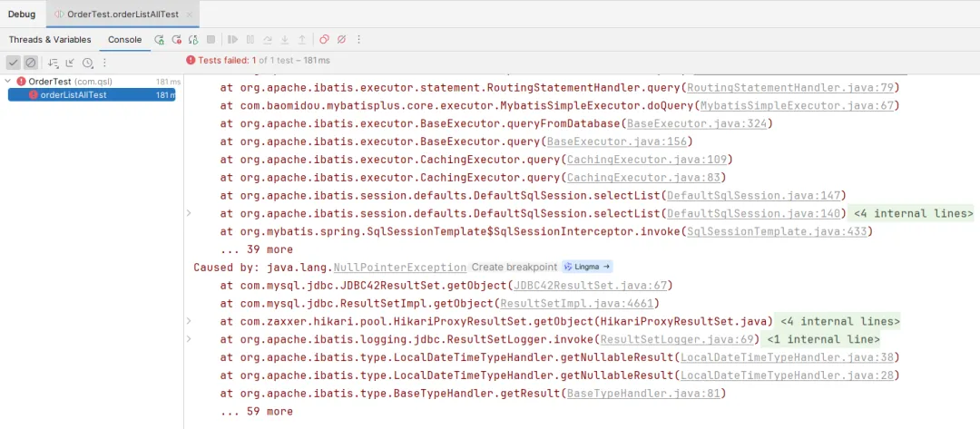Select OrderTest (com.qsl) tree row
Image resolution: width=980 pixels, height=429 pixels.
pos(92,82)
